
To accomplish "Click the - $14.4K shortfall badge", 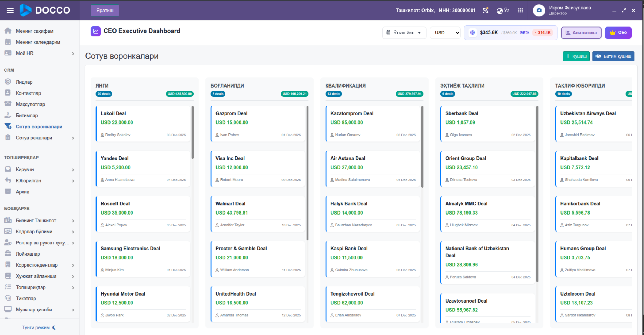I will pyautogui.click(x=543, y=33).
